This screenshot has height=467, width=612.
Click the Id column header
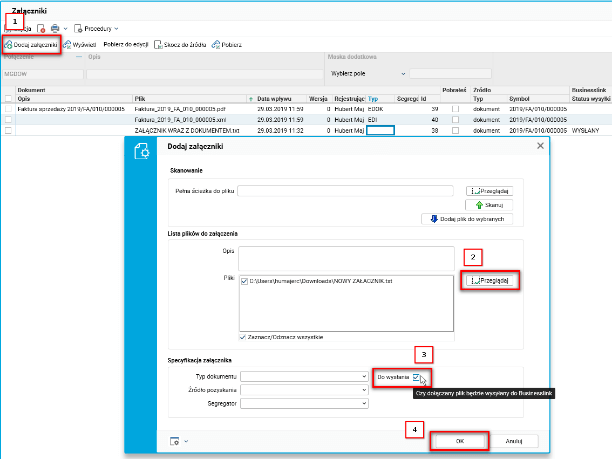coord(423,99)
